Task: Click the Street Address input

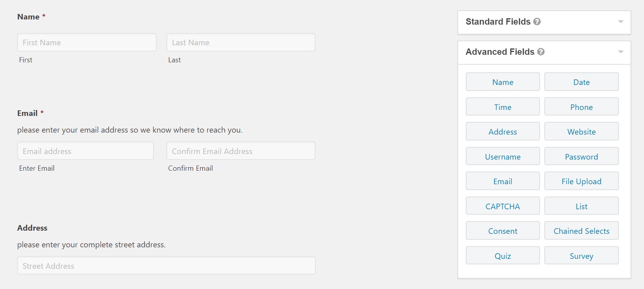Action: [166, 266]
